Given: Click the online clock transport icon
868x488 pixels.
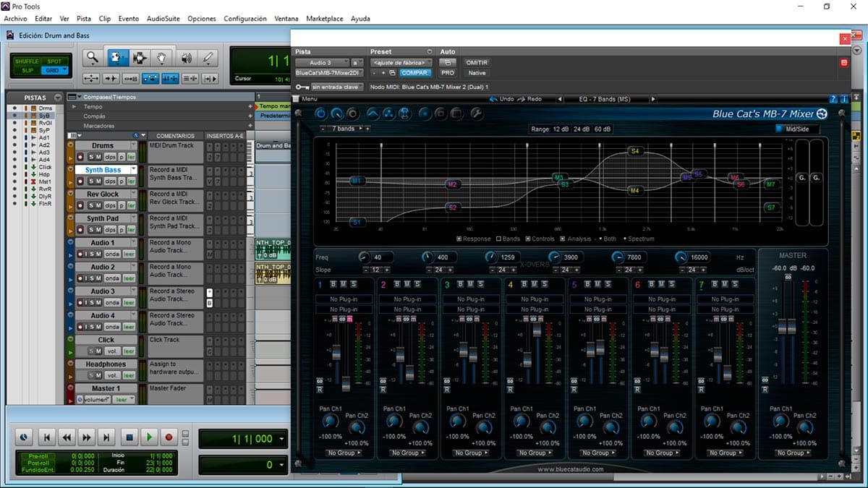Looking at the screenshot, I should [24, 437].
